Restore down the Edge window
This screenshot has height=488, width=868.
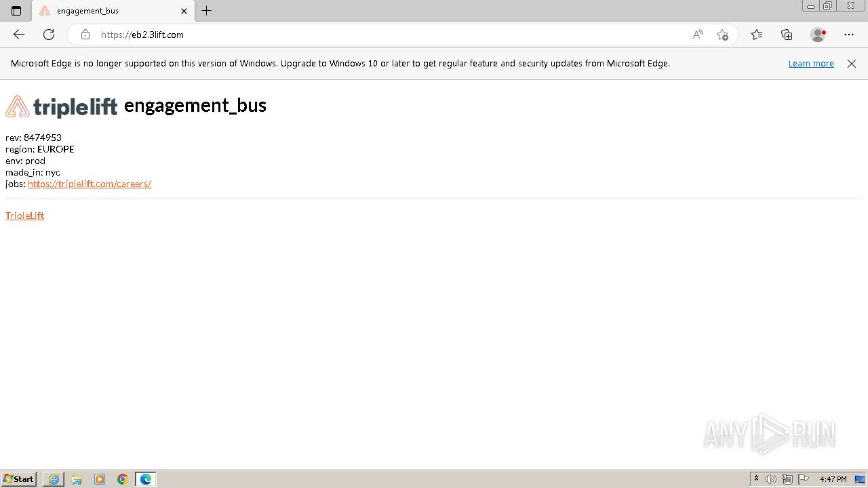click(x=828, y=6)
